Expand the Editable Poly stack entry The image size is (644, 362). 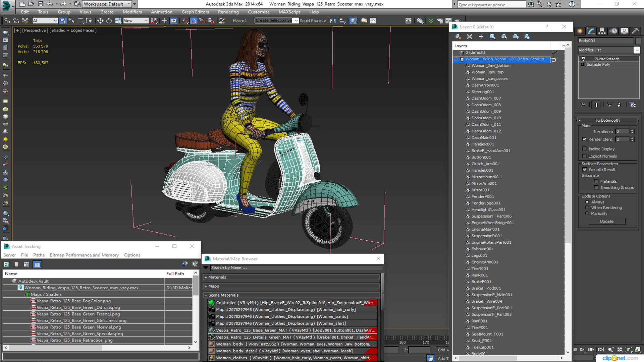583,64
